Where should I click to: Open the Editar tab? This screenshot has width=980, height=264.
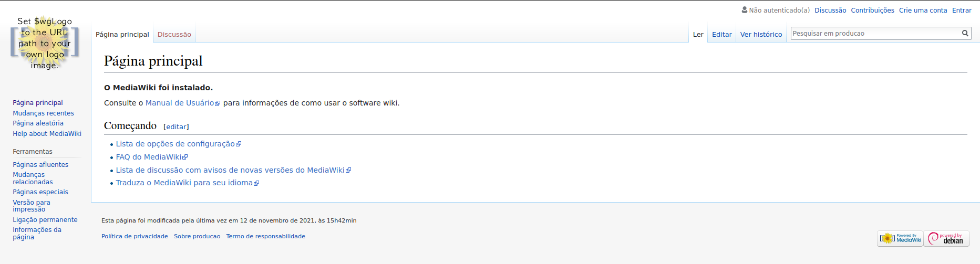point(721,34)
